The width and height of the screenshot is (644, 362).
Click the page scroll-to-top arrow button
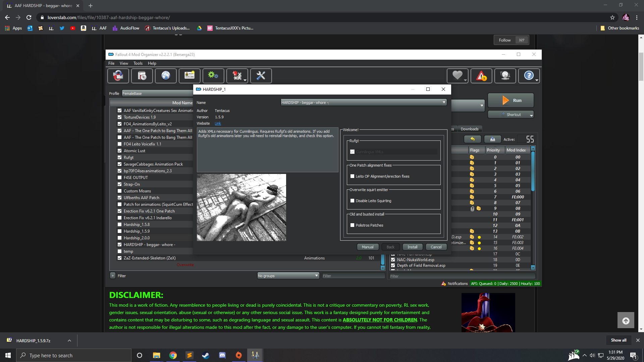(626, 320)
